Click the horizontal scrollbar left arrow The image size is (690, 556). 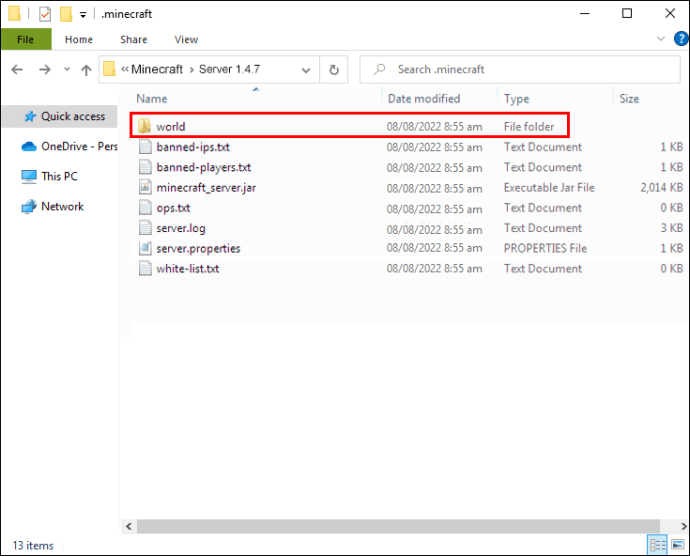tap(128, 526)
